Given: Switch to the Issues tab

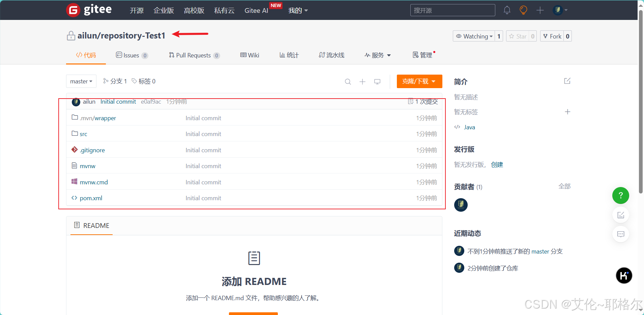Looking at the screenshot, I should point(132,55).
